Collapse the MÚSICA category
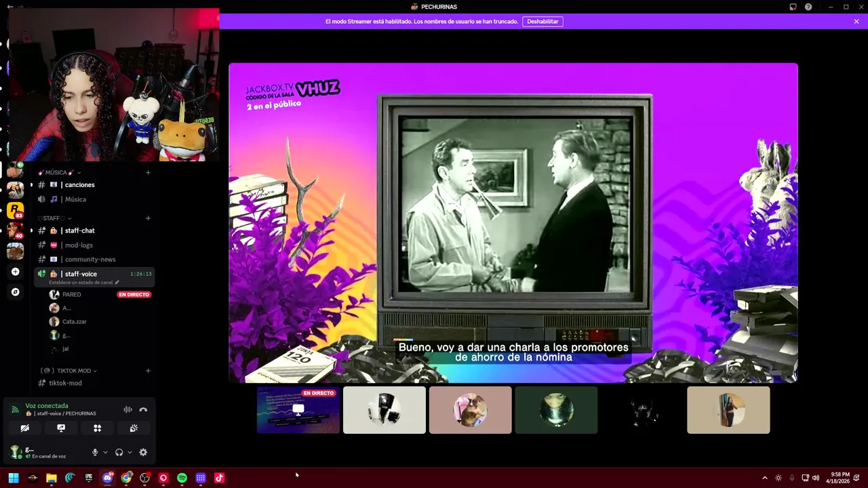868x488 pixels. pos(59,172)
